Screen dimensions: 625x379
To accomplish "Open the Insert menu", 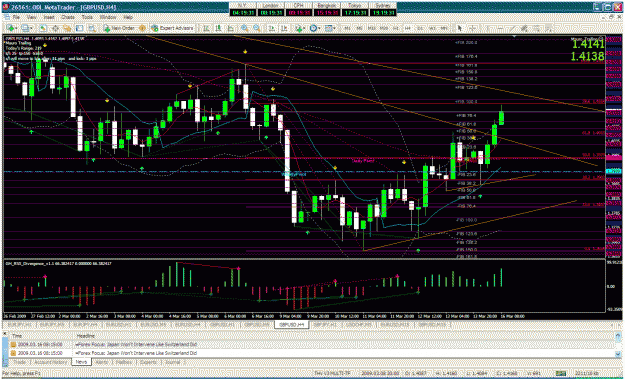I will click(49, 18).
